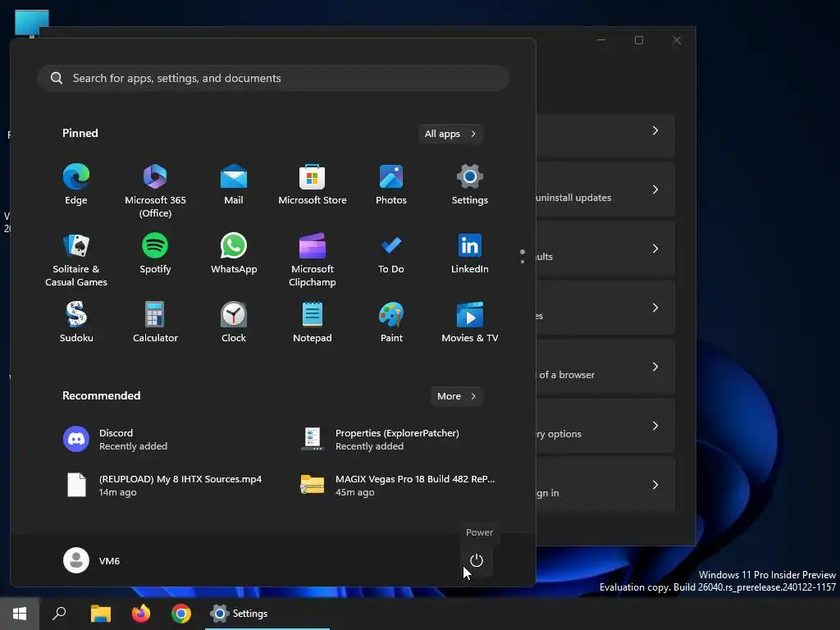Click the Power button
This screenshot has height=630, width=840.
[x=477, y=560]
